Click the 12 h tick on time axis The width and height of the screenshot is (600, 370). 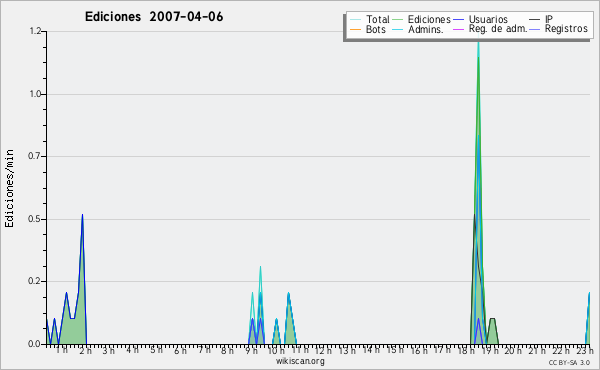click(x=323, y=350)
